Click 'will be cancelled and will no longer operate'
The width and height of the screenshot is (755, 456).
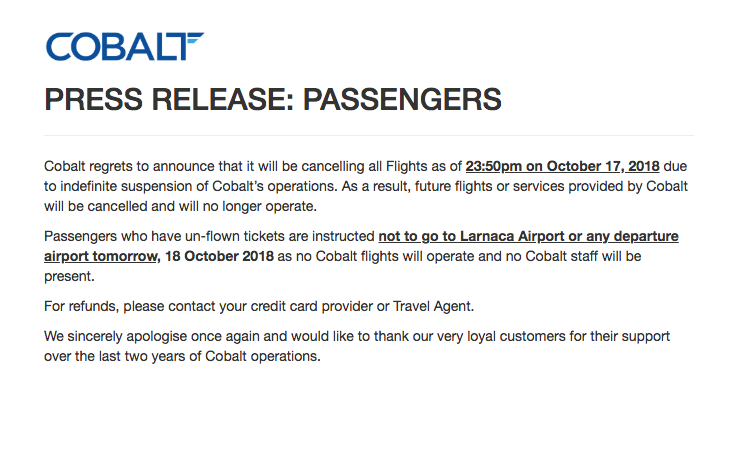point(180,207)
